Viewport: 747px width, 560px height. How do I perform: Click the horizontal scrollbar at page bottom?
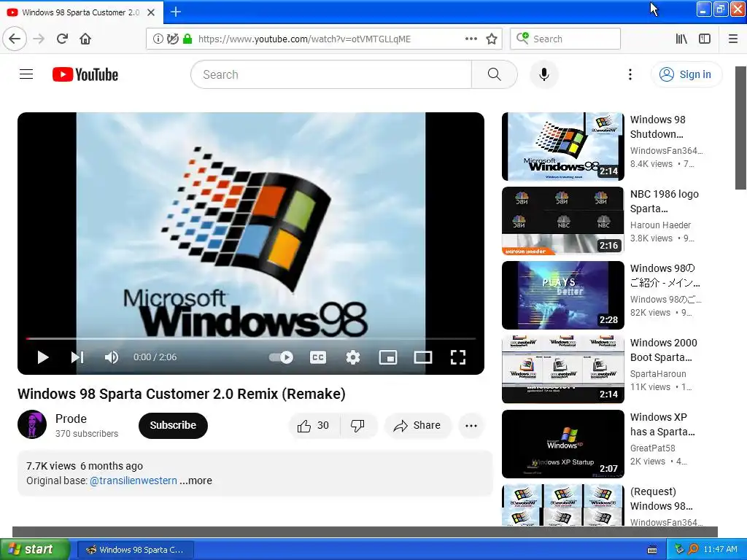click(x=365, y=532)
